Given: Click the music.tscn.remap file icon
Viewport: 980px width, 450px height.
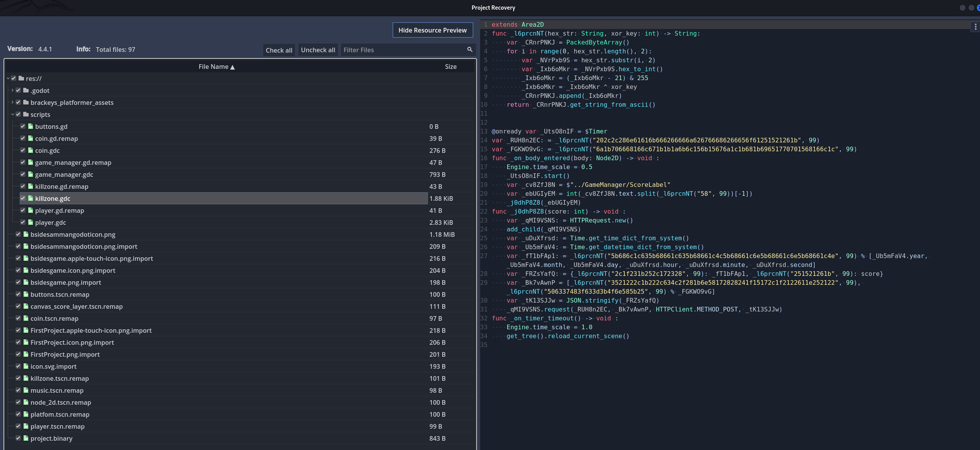Looking at the screenshot, I should (26, 390).
